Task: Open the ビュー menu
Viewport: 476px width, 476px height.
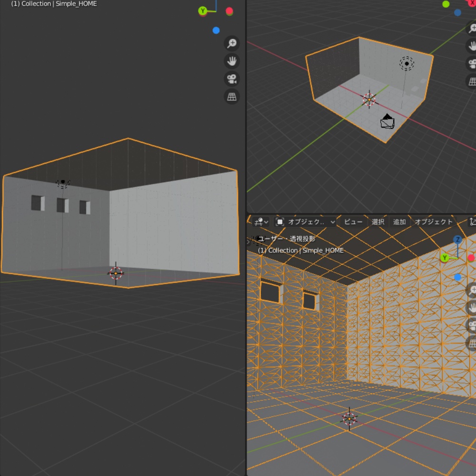Action: pyautogui.click(x=353, y=222)
